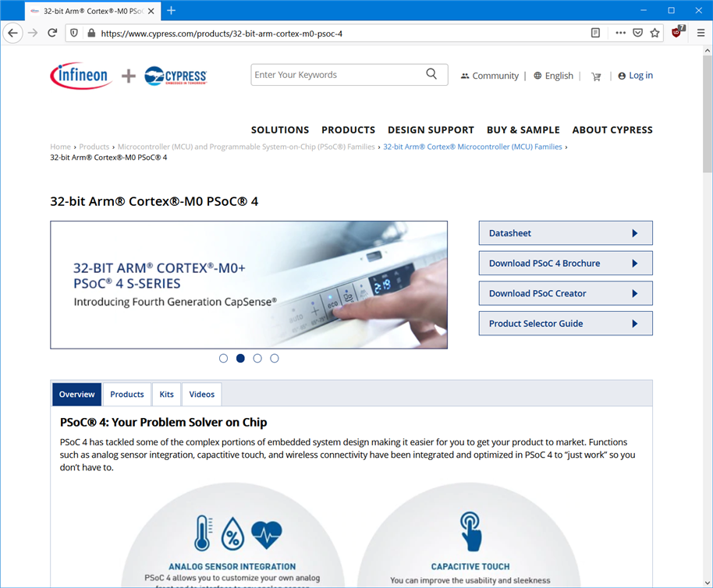Screen dimensions: 713x588
Task: Open the Product Selector Guide button
Action: pyautogui.click(x=566, y=323)
